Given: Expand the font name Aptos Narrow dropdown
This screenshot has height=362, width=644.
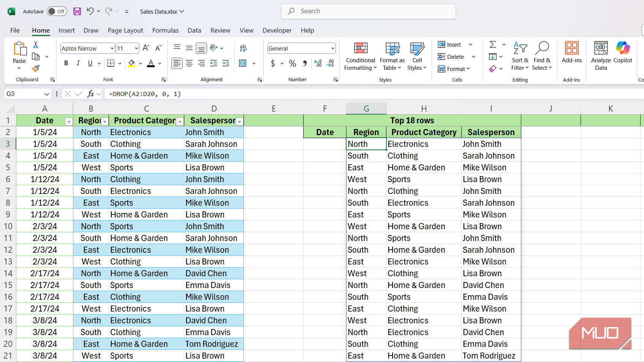Looking at the screenshot, I should [x=112, y=48].
